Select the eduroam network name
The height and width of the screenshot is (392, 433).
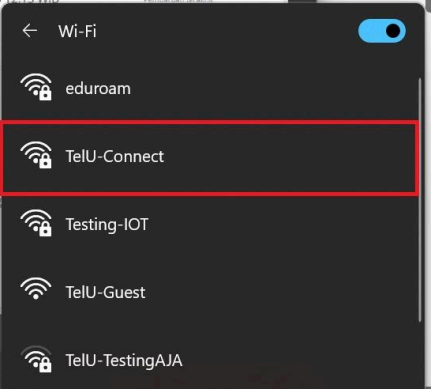pos(98,89)
